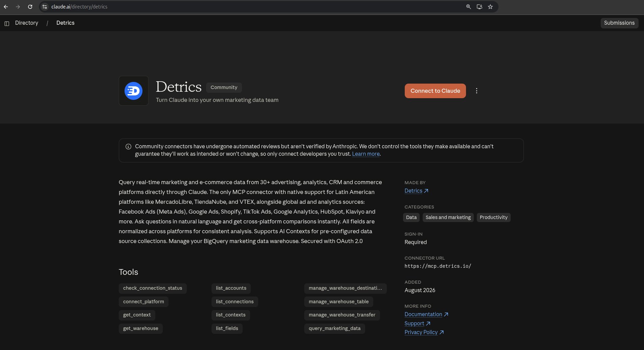Screen dimensions: 644x350
Task: Navigate to Directory breadcrumb
Action: pos(27,23)
